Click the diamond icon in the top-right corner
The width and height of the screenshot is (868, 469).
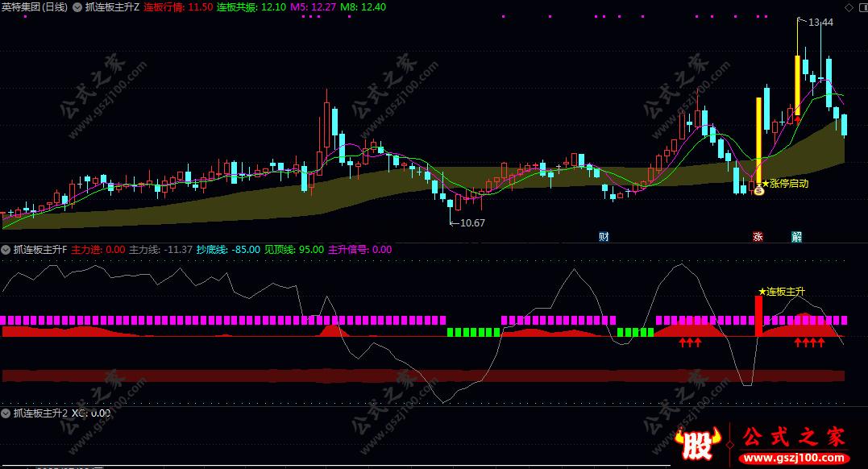click(x=849, y=7)
